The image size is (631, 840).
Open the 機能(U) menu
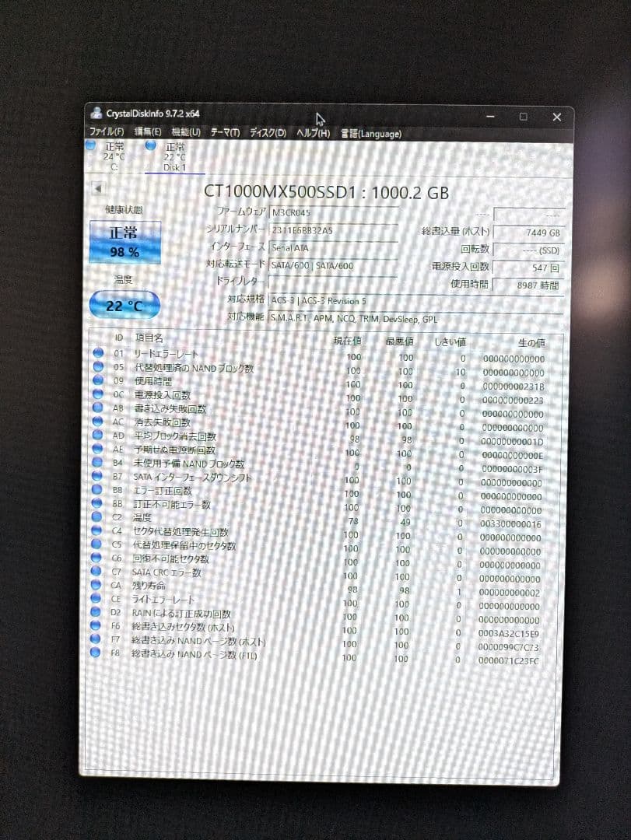click(186, 131)
